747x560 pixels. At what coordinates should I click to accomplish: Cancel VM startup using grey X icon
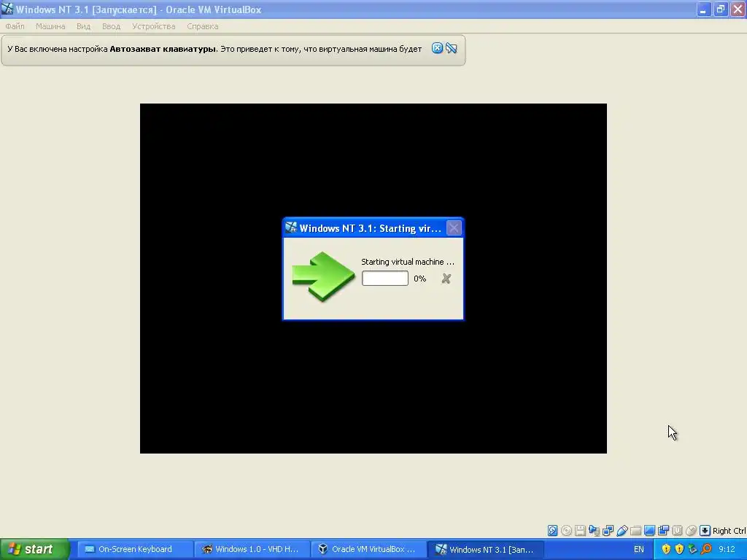446,279
